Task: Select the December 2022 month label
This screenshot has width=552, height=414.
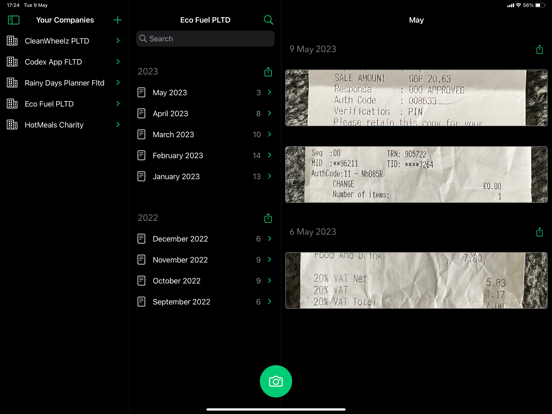Action: (180, 239)
